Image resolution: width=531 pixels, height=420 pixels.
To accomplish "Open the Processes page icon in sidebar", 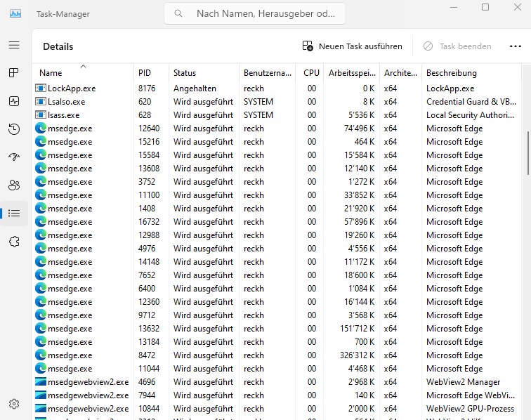I will pyautogui.click(x=14, y=73).
